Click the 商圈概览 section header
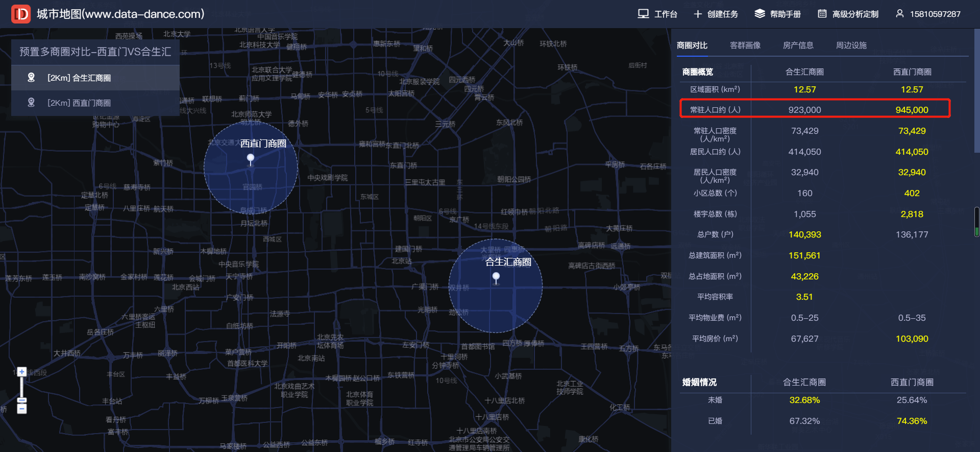Viewport: 980px width, 452px height. tap(698, 72)
